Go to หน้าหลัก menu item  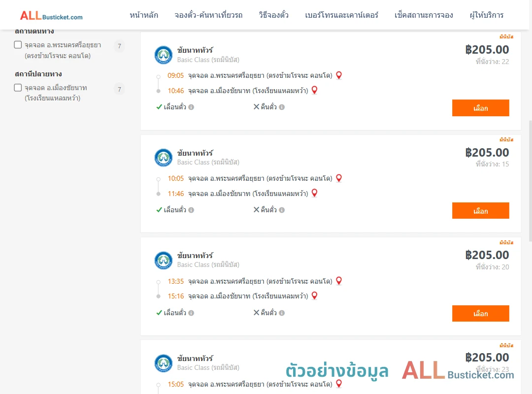point(144,15)
